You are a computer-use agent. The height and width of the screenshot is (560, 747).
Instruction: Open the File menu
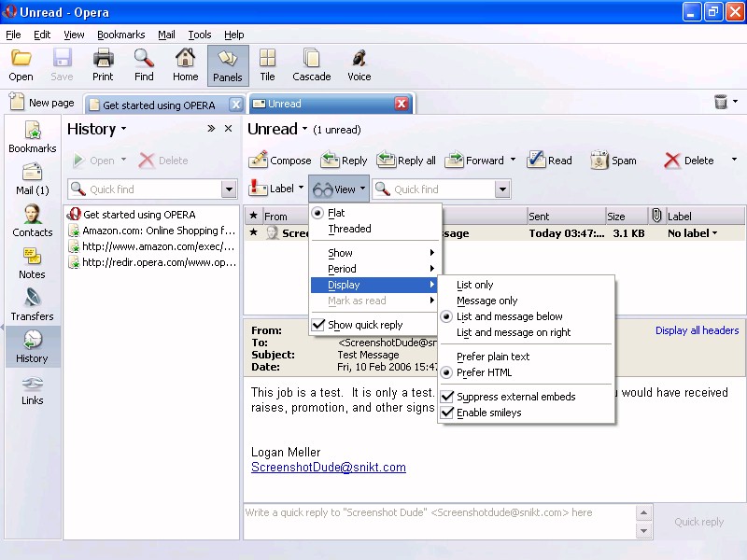(x=13, y=35)
